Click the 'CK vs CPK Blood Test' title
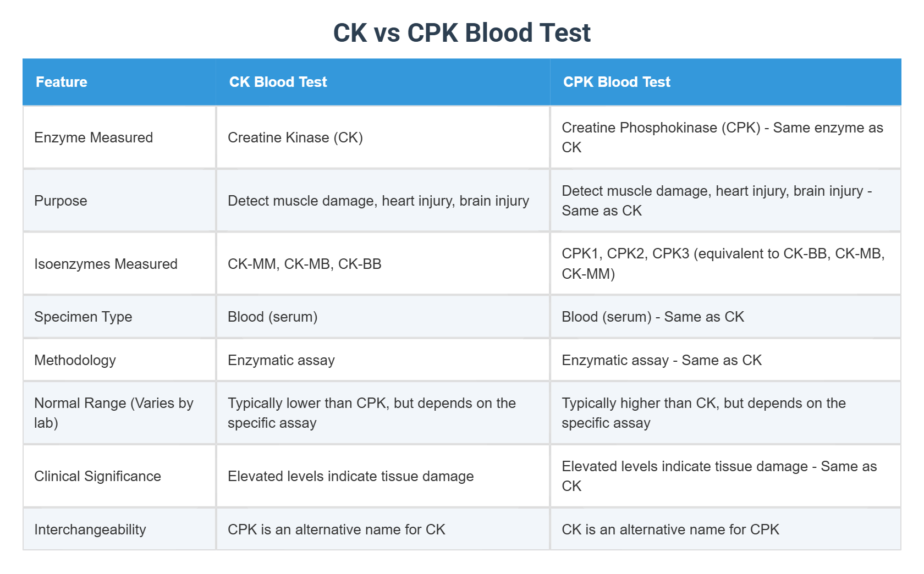924x574 pixels. [462, 33]
